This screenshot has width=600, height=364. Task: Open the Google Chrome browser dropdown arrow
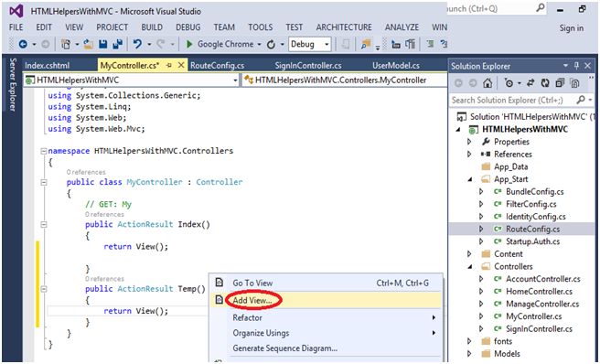(259, 45)
